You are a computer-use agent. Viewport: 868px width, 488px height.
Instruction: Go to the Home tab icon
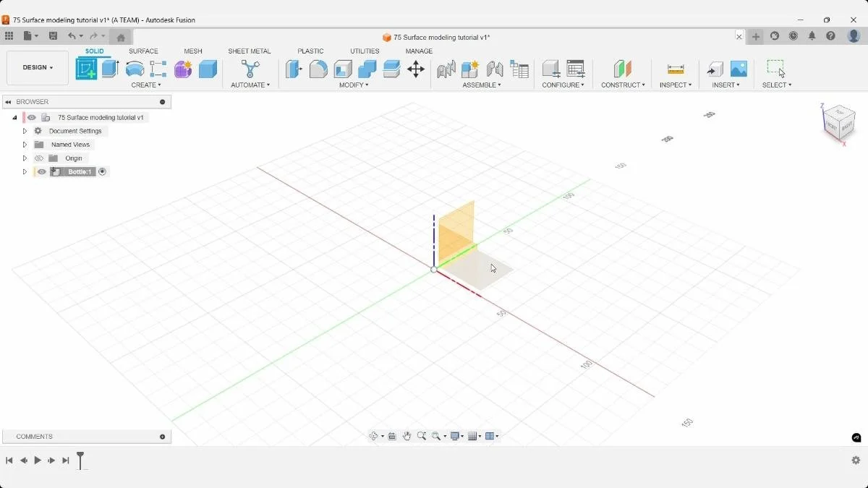click(x=121, y=38)
